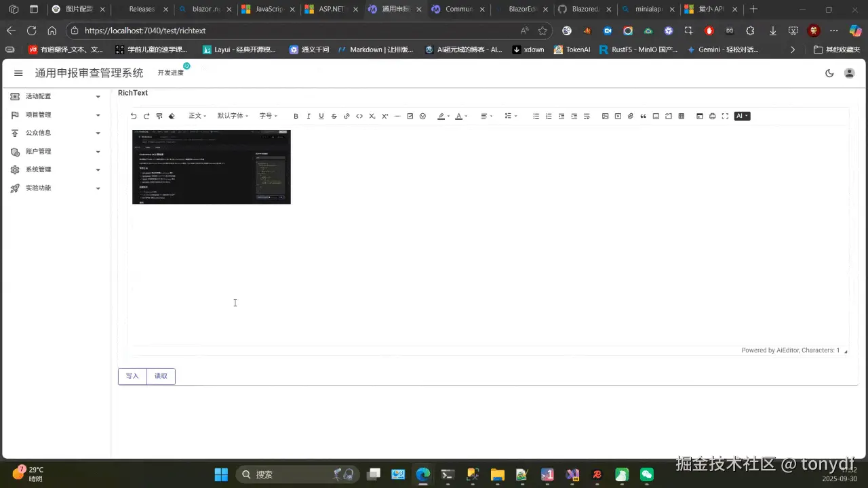The image size is (868, 488).
Task: Switch to the Blazored GitHub tab
Action: pyautogui.click(x=585, y=9)
